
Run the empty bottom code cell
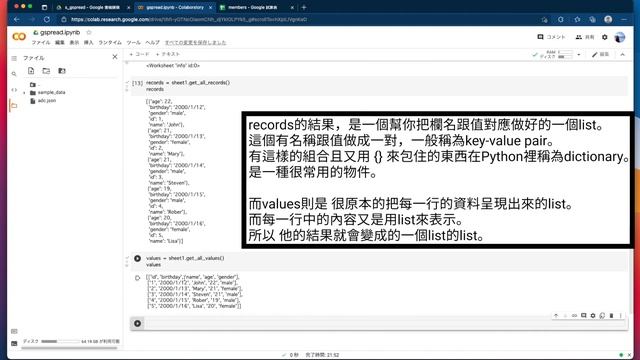click(x=138, y=323)
